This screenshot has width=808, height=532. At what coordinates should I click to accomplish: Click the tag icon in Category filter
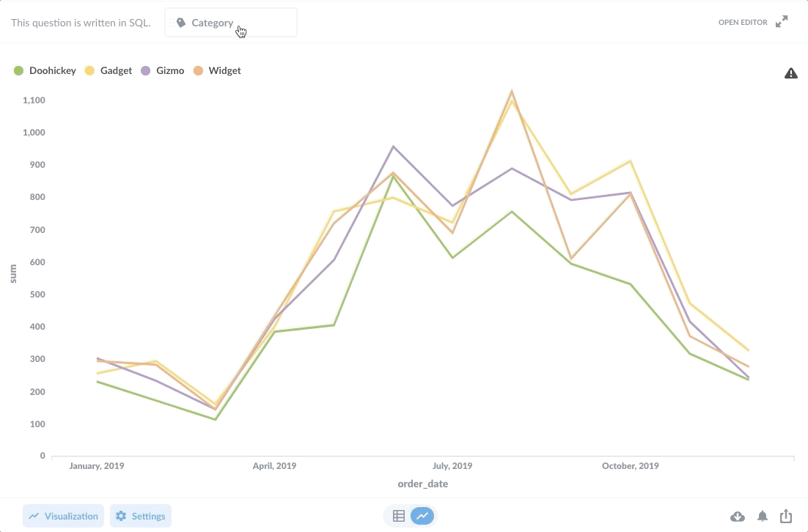point(181,23)
